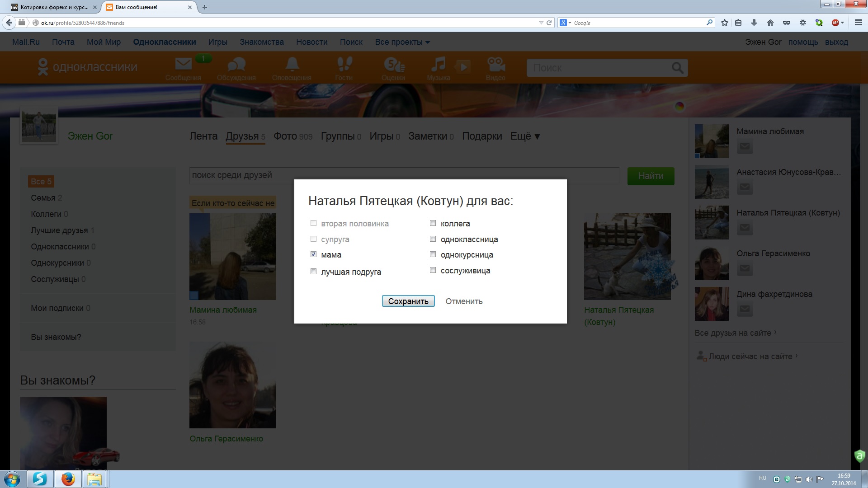Click the Сохранить button
Viewport: 868px width, 488px height.
coord(408,301)
